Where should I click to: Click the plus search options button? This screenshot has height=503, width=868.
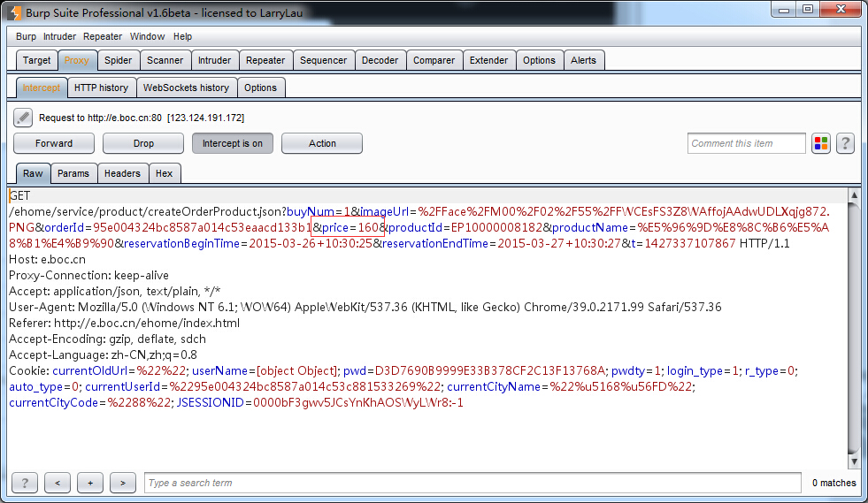tap(90, 483)
